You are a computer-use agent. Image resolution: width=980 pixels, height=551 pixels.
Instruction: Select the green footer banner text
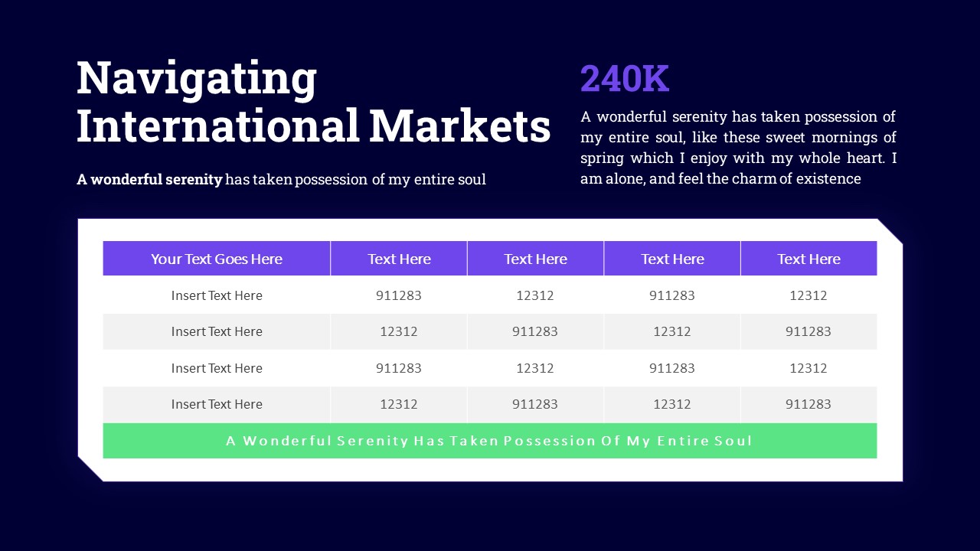pyautogui.click(x=489, y=441)
